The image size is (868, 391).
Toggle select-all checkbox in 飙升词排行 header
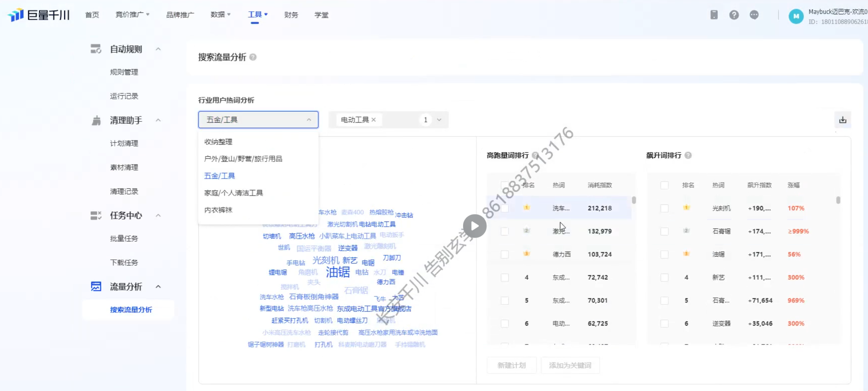(664, 185)
